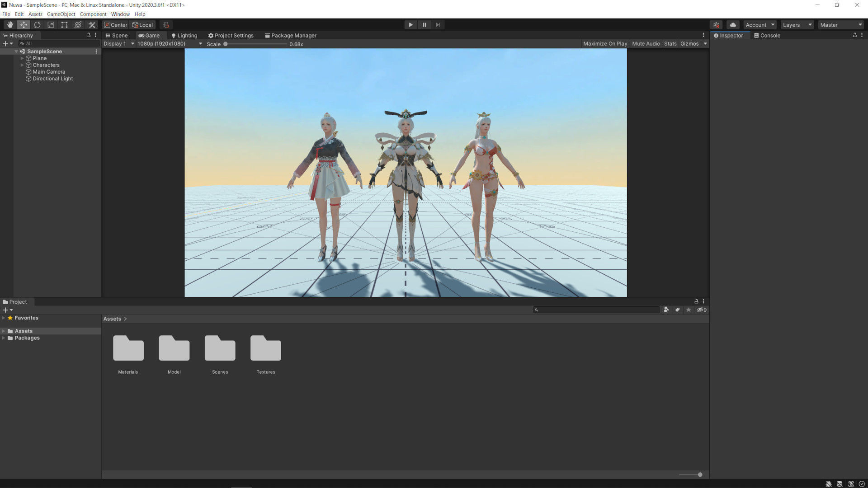
Task: Open the 1080p resolution dropdown
Action: (170, 44)
